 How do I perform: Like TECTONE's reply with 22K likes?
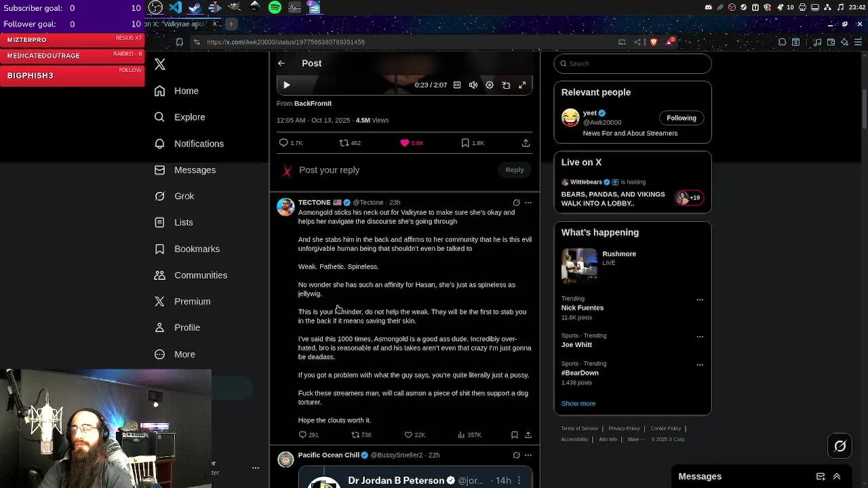pyautogui.click(x=414, y=435)
